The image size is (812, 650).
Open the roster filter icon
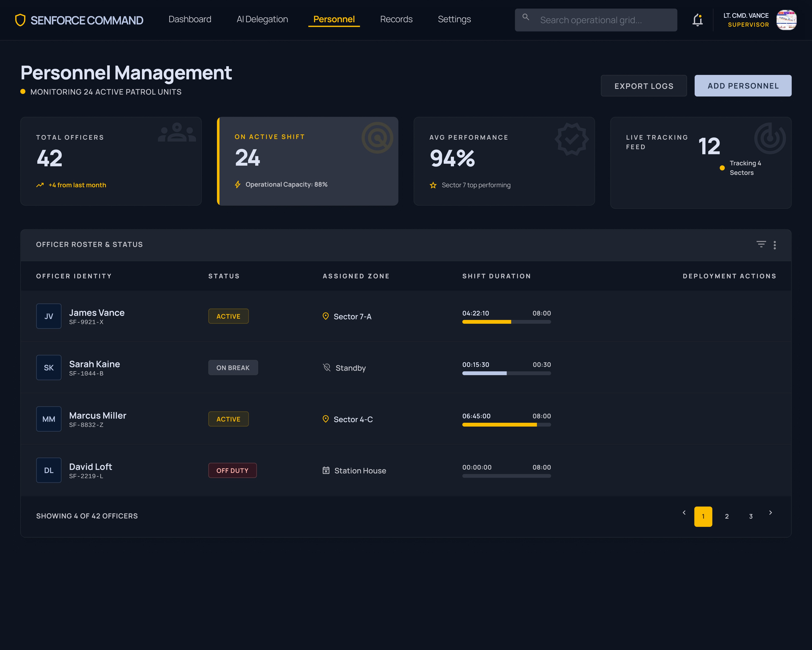tap(761, 244)
